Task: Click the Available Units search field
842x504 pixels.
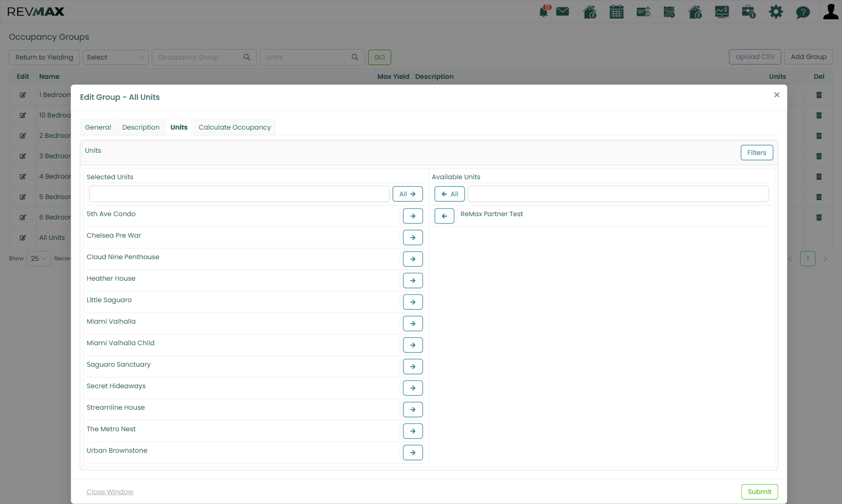Action: (x=618, y=194)
